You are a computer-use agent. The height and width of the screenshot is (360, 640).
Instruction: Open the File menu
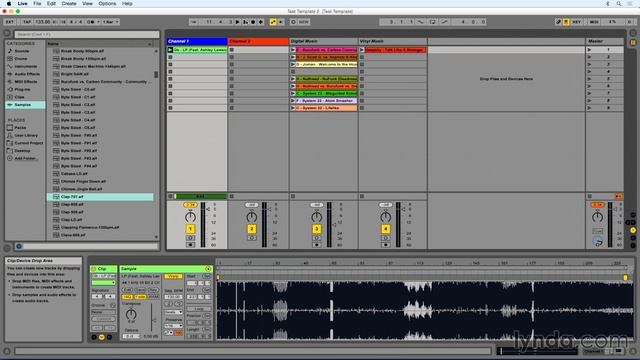point(37,3)
